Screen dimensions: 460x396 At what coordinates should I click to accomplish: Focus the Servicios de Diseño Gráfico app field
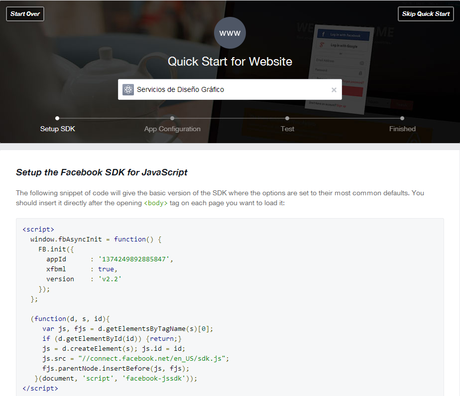230,89
